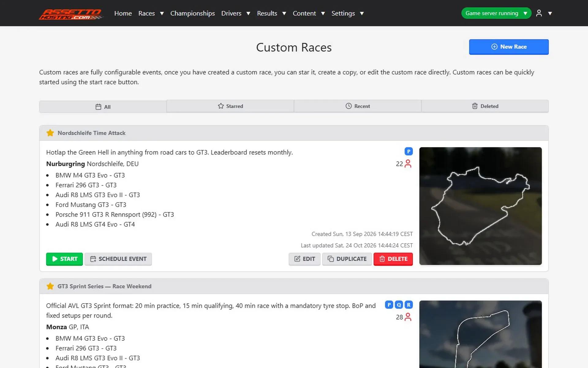Expand the Results dropdown arrow
588x368 pixels.
coord(284,13)
